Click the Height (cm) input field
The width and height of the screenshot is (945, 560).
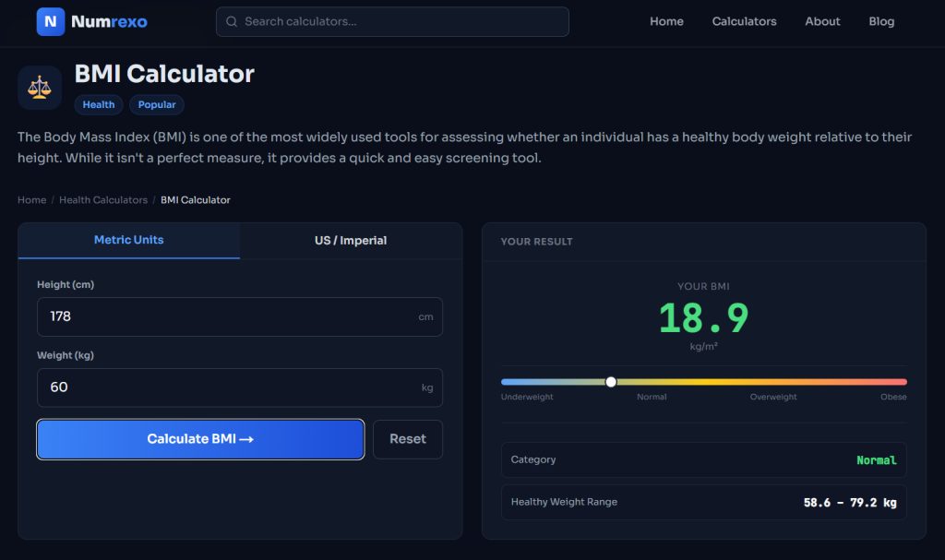(240, 317)
